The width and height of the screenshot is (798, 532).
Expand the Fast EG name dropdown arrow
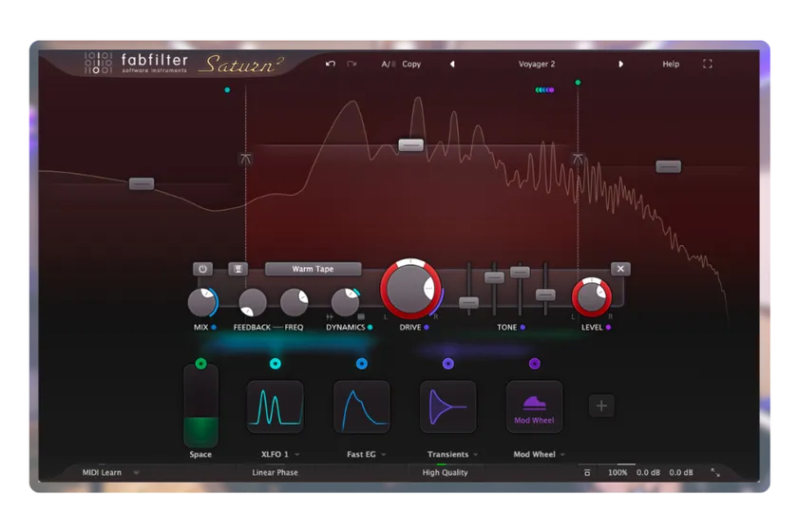point(384,455)
